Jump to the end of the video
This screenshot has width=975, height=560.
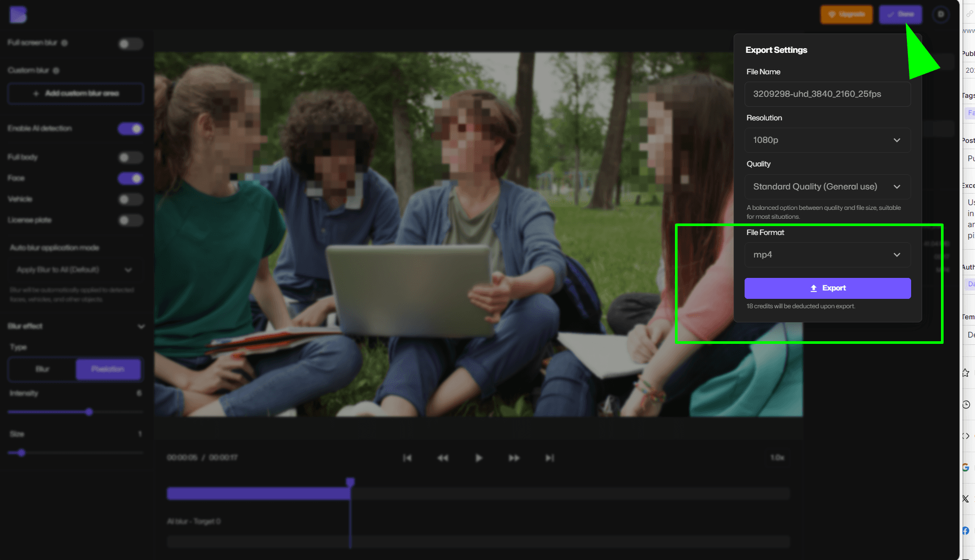tap(549, 457)
